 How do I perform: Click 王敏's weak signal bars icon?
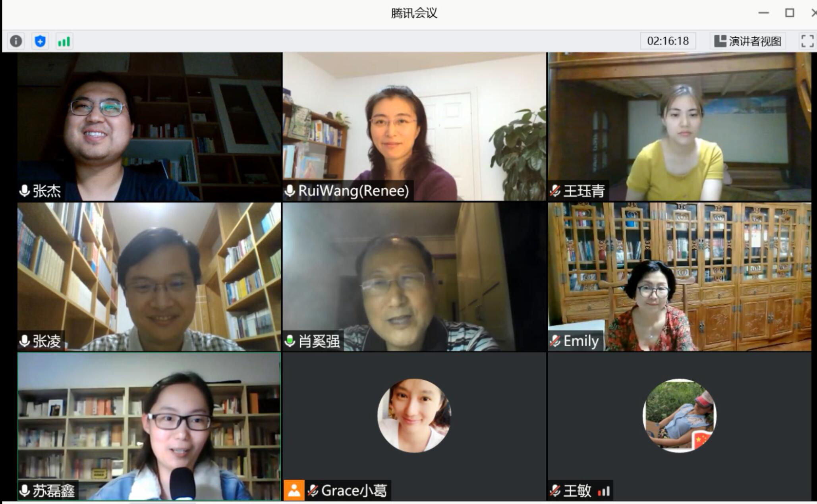(604, 491)
